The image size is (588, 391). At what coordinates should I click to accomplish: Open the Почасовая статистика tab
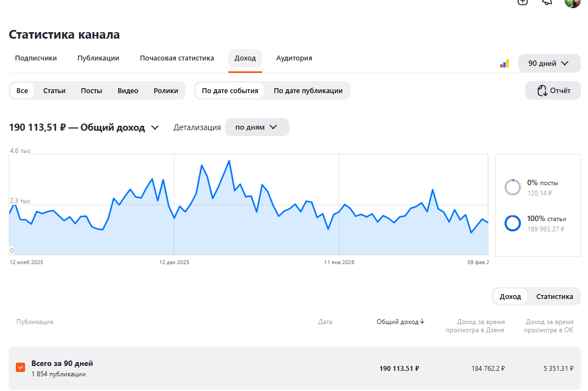click(x=177, y=58)
